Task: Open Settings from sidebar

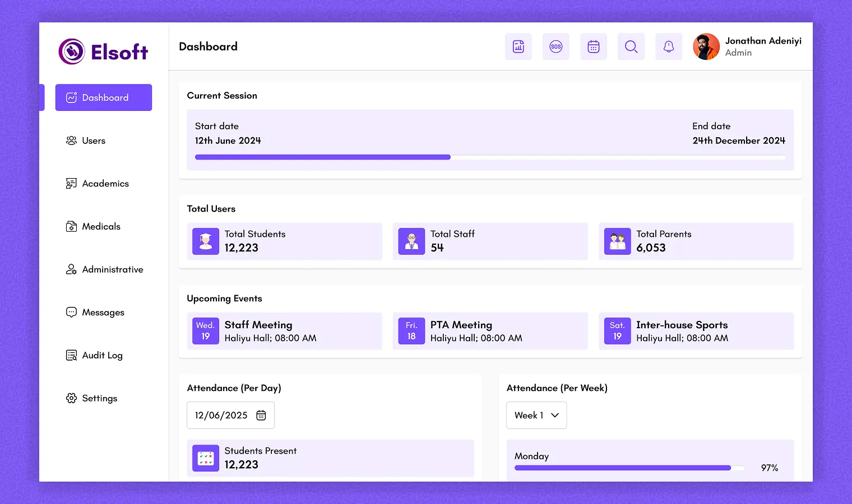Action: tap(99, 398)
